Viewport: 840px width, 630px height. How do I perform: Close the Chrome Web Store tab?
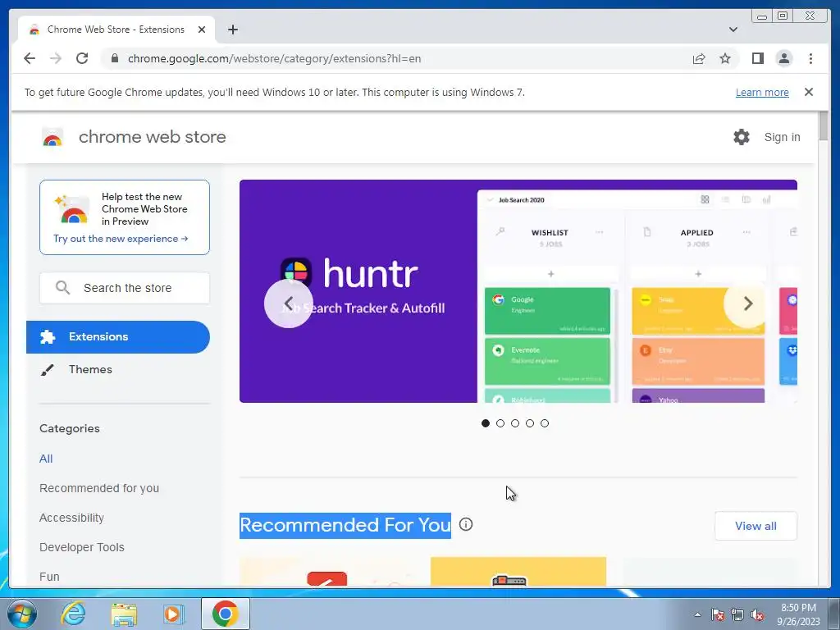click(202, 30)
